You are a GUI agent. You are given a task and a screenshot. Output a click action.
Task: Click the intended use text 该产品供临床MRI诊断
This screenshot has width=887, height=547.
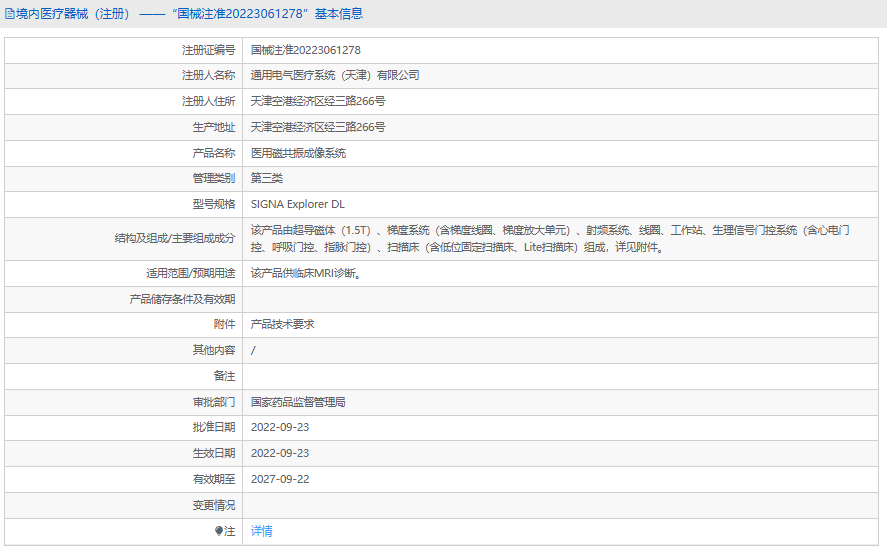pos(305,273)
